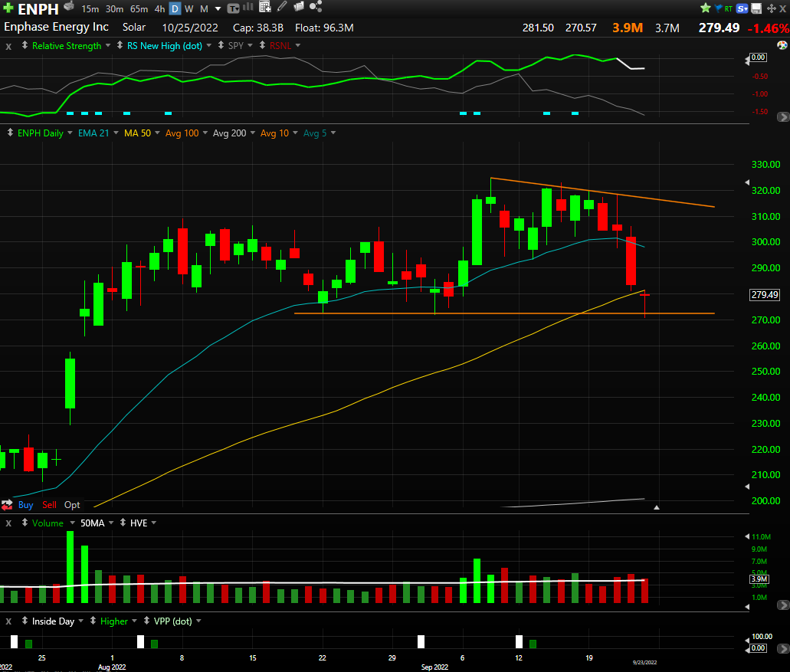
Task: Close the Volume pane with x
Action: click(x=8, y=523)
